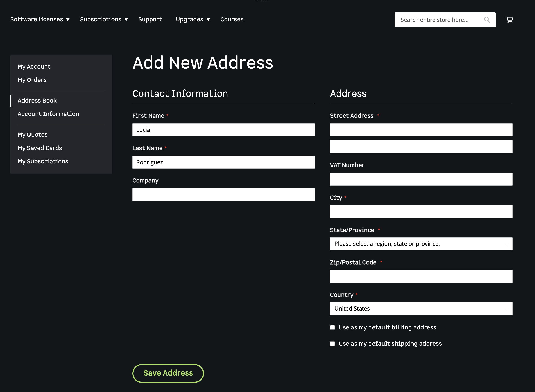The width and height of the screenshot is (535, 392).
Task: Focus the City input field
Action: point(421,212)
